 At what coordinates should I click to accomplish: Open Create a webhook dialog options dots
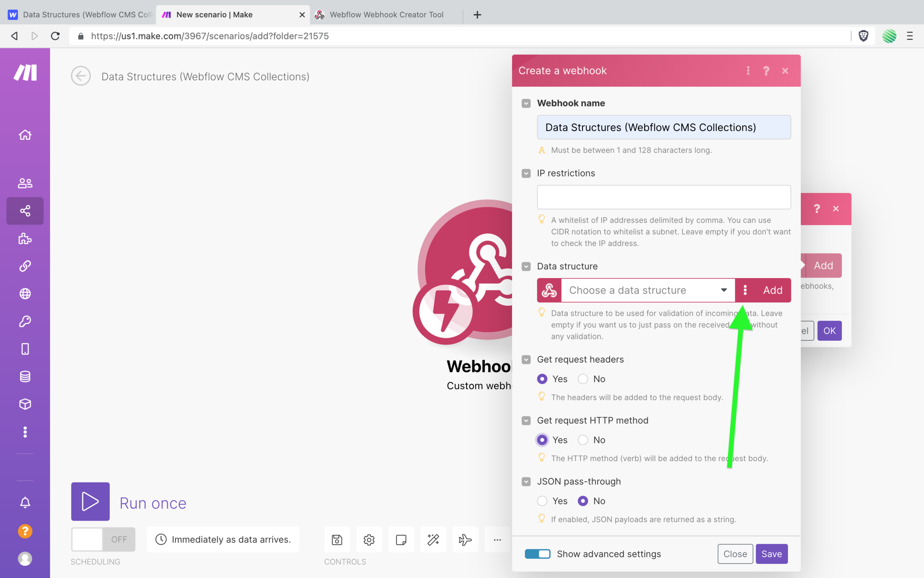[748, 71]
